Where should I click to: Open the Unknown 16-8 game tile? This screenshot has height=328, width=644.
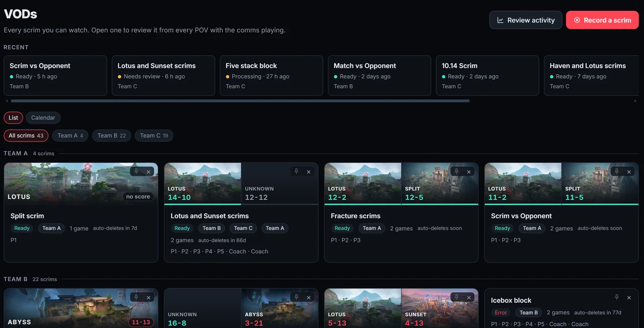(203, 308)
